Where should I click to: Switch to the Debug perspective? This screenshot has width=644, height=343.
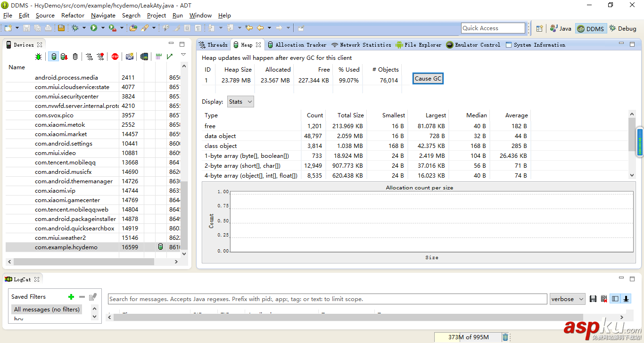[x=623, y=28]
